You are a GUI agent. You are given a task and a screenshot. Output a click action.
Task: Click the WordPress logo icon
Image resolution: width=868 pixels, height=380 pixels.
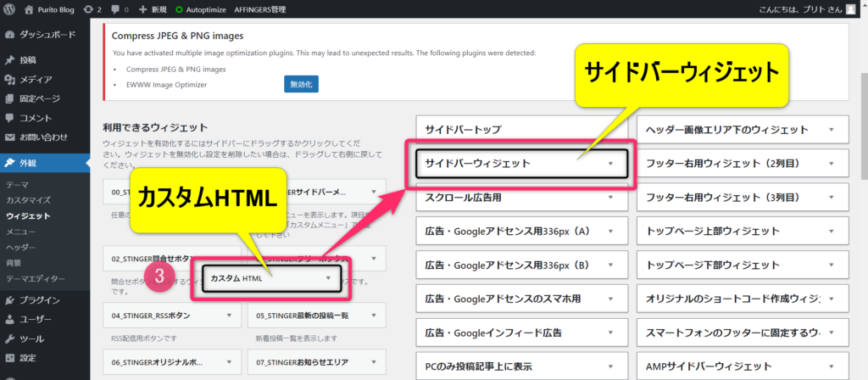pyautogui.click(x=9, y=9)
